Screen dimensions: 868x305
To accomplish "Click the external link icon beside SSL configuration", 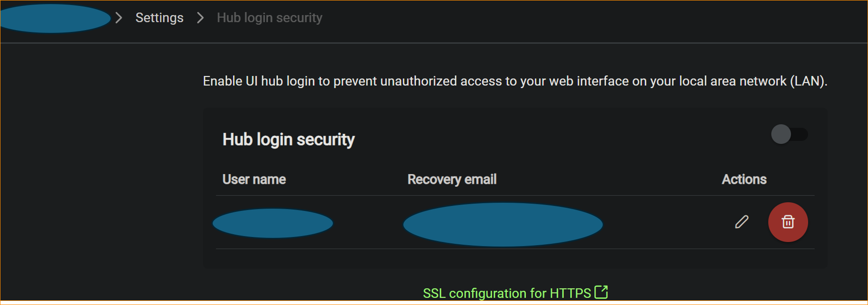I will click(x=601, y=292).
